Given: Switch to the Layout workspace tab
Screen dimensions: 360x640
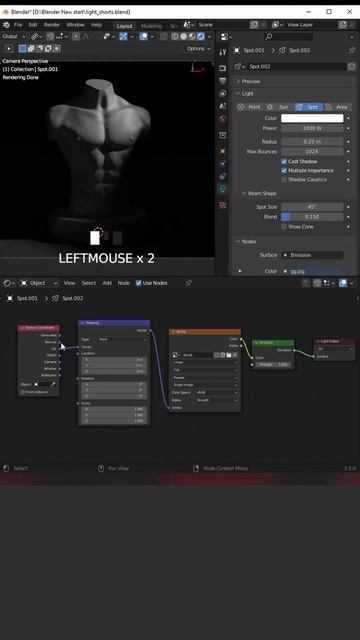Looking at the screenshot, I should (124, 26).
